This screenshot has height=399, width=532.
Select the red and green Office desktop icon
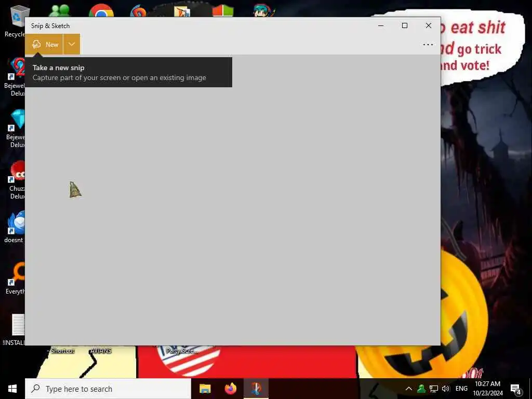click(x=223, y=10)
